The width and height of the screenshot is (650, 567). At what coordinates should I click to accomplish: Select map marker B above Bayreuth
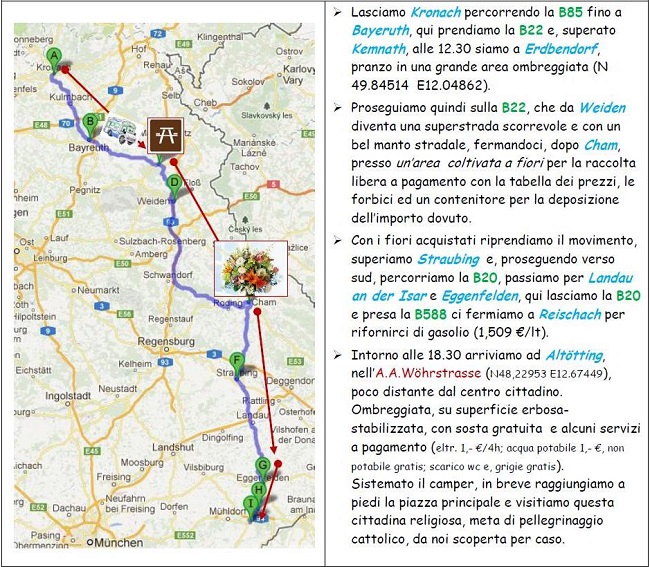point(90,125)
